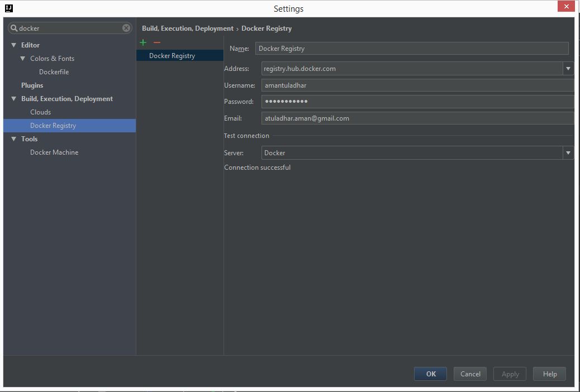580x392 pixels.
Task: Select the Tools category label
Action: [x=29, y=139]
